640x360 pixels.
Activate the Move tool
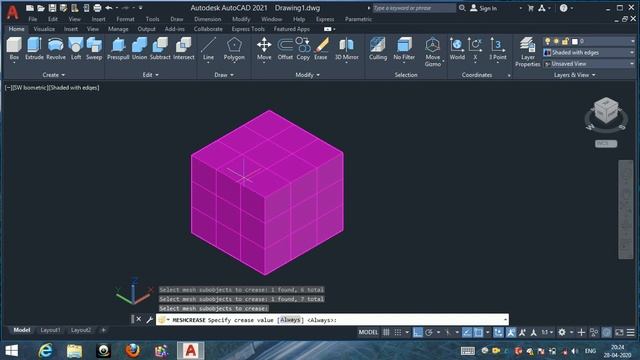(264, 49)
